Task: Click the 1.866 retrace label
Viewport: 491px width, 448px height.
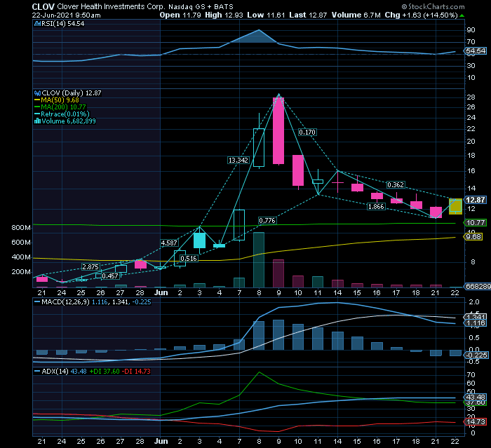Action: 376,206
